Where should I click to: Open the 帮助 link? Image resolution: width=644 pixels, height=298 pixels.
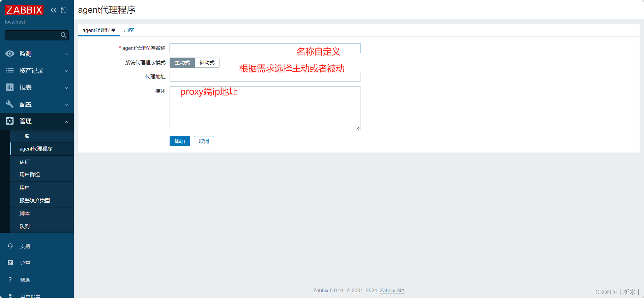(x=25, y=280)
